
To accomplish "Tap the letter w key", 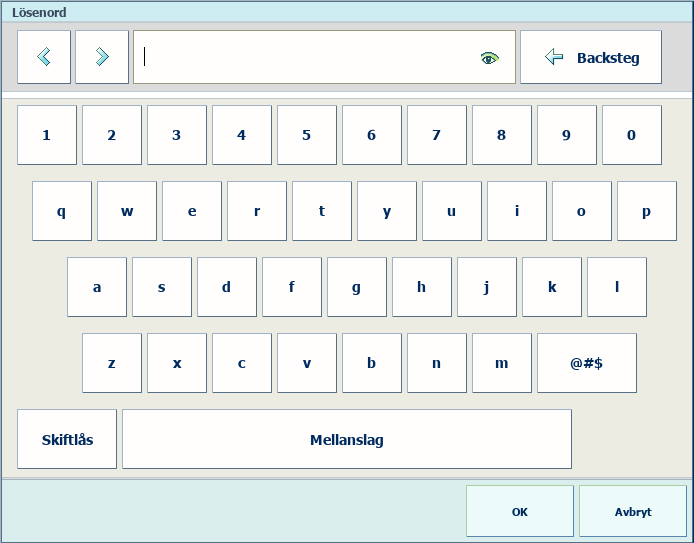I will coord(127,211).
